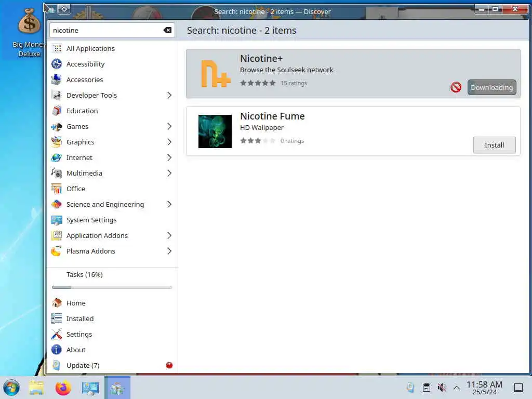Click the Games category icon
Viewport: 532px width, 399px height.
click(x=57, y=127)
